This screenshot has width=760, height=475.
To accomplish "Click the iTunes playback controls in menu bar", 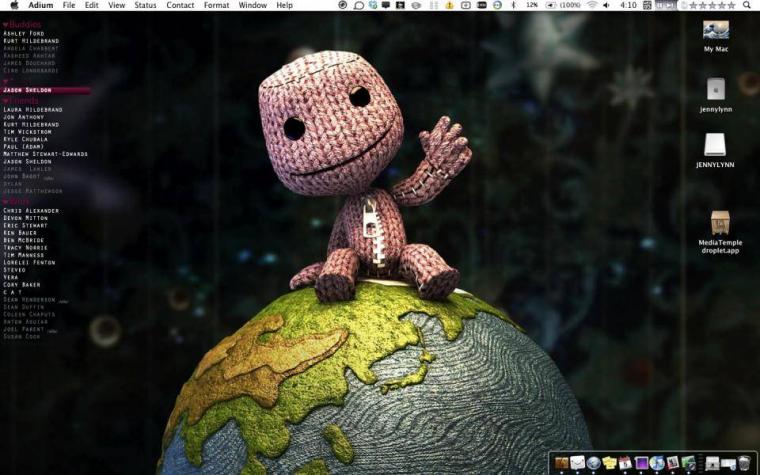I will coord(666,5).
